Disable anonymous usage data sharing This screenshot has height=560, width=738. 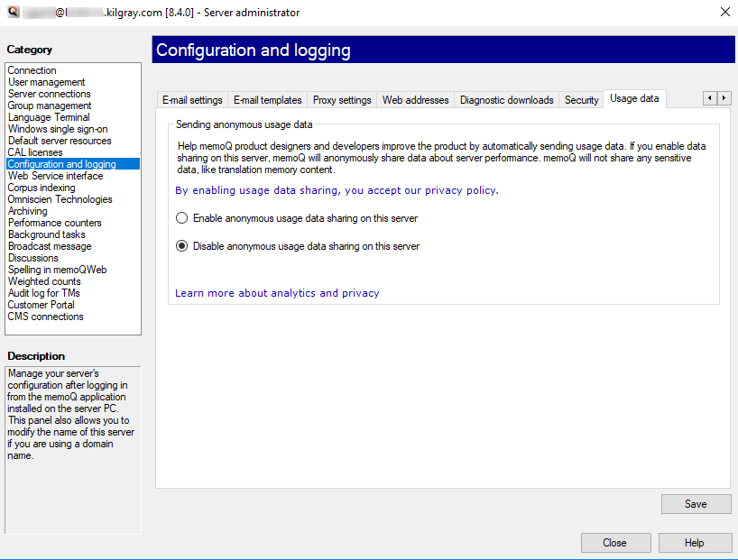181,245
